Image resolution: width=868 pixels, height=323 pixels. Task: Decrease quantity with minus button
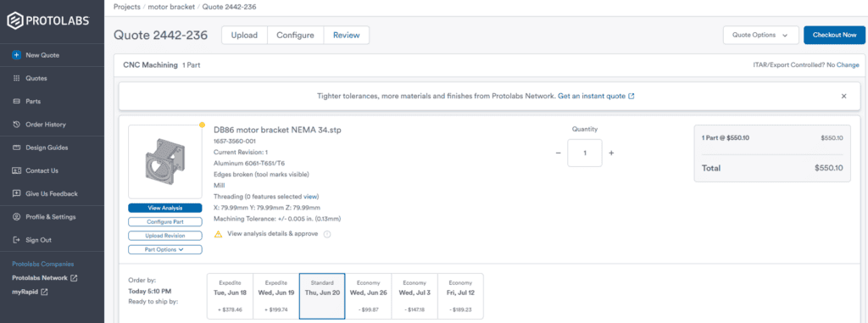(x=558, y=153)
